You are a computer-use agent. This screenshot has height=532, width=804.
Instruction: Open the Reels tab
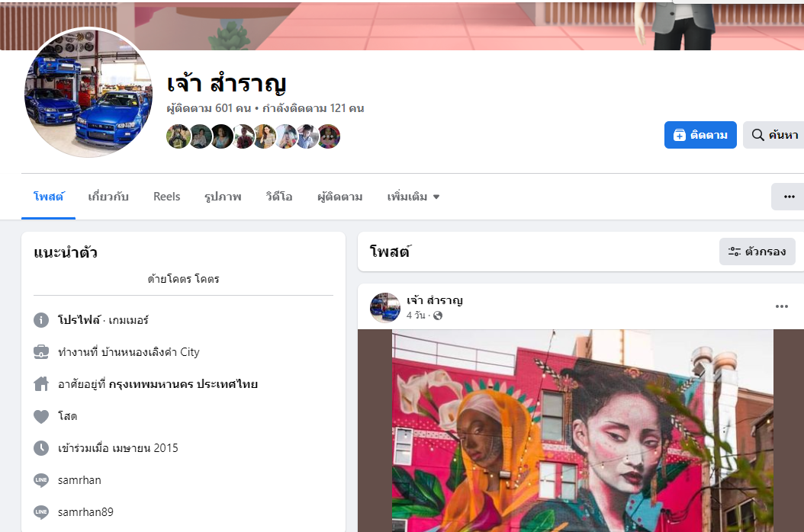coord(166,197)
